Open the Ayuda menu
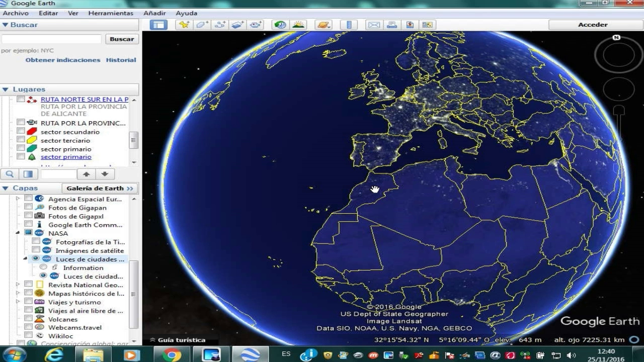 coord(186,13)
